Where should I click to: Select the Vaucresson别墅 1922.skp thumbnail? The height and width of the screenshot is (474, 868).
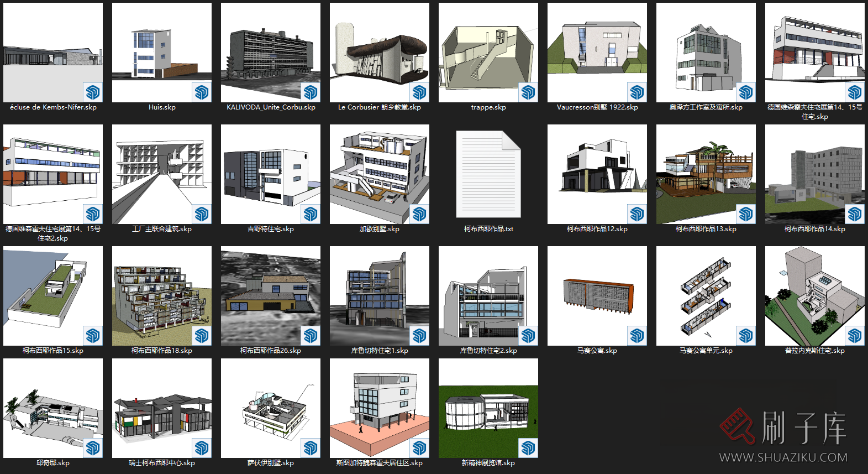point(597,53)
